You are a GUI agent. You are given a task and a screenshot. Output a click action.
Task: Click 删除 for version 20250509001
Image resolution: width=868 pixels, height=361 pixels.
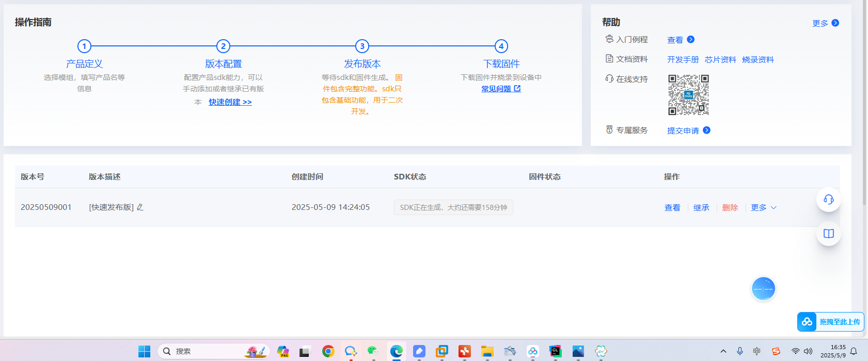coord(730,207)
